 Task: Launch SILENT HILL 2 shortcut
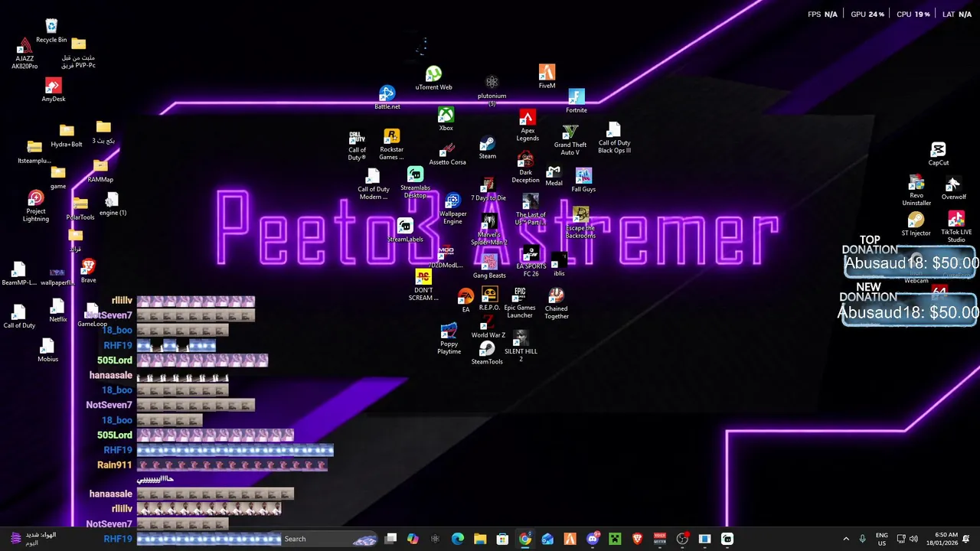521,345
